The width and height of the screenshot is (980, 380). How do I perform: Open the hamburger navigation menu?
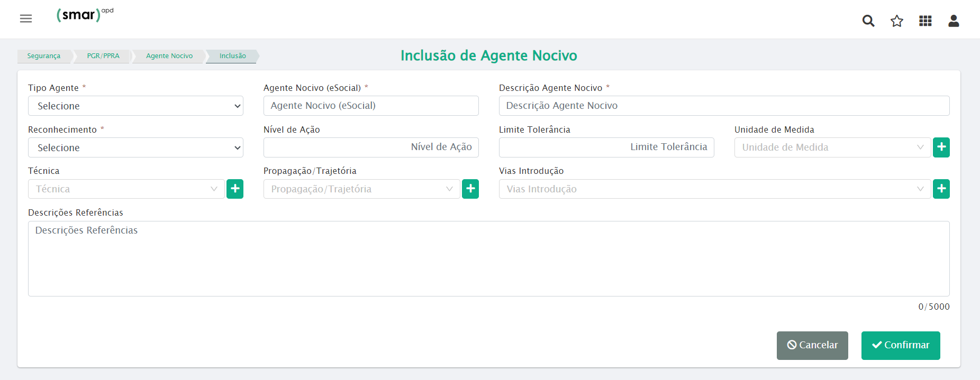(x=26, y=19)
